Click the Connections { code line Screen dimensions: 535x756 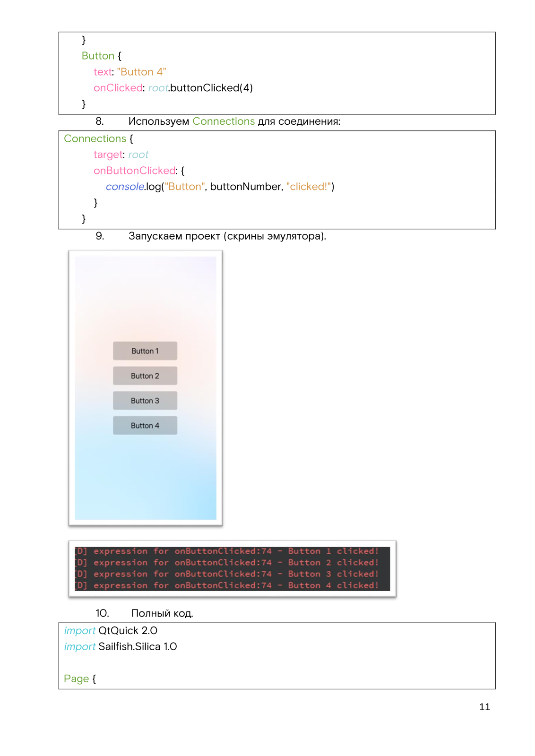(x=99, y=139)
